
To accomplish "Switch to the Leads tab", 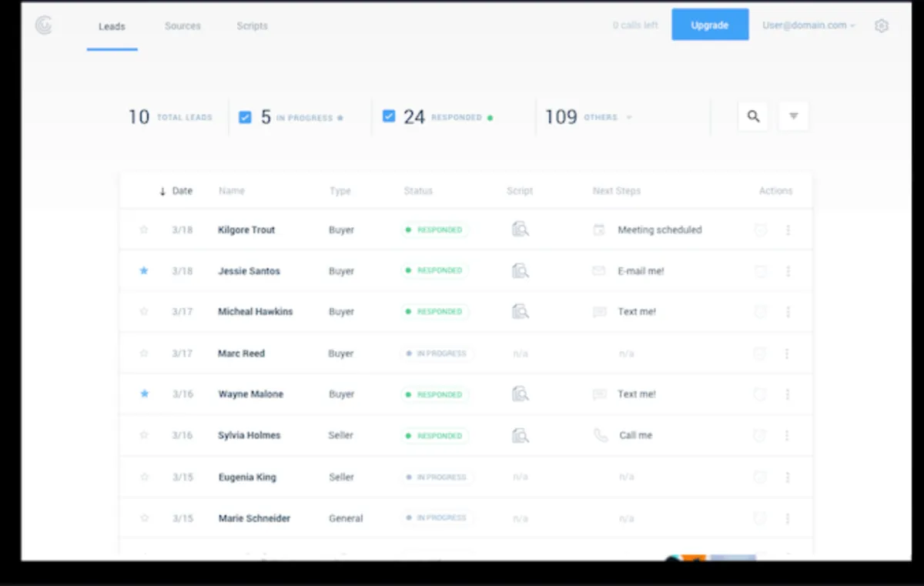I will (x=112, y=26).
